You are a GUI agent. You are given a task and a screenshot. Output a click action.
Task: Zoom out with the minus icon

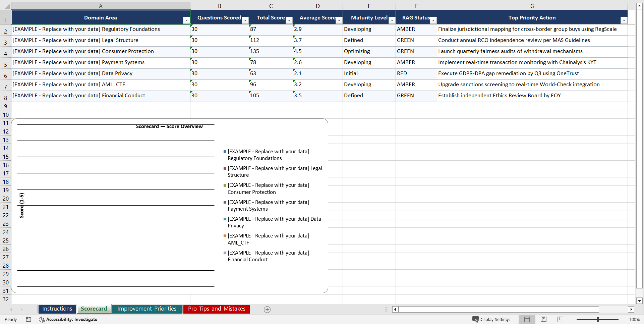click(573, 319)
